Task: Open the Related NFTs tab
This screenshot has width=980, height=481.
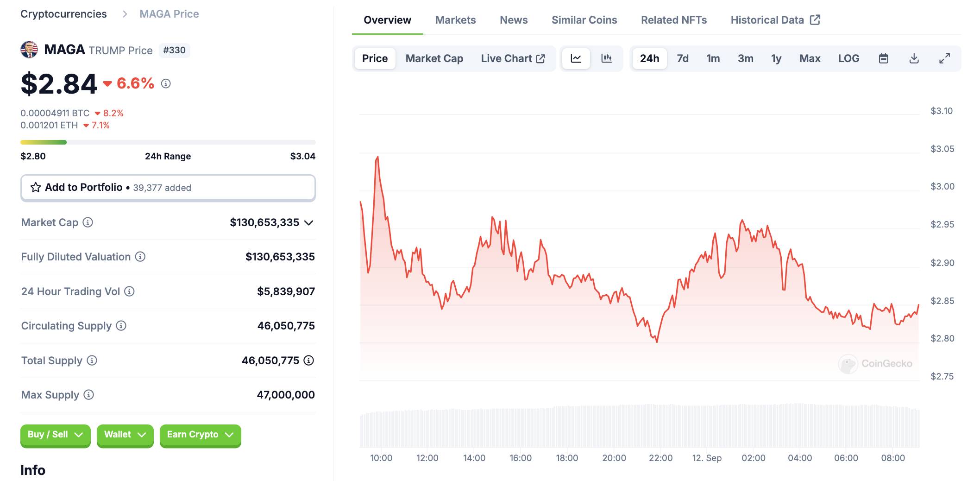Action: (674, 20)
